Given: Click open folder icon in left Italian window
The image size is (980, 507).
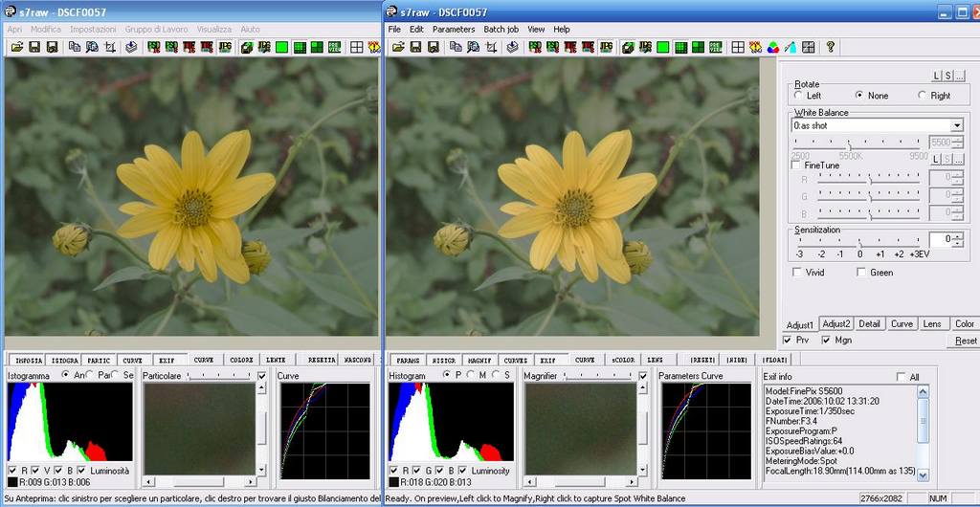Looking at the screenshot, I should click(x=17, y=47).
